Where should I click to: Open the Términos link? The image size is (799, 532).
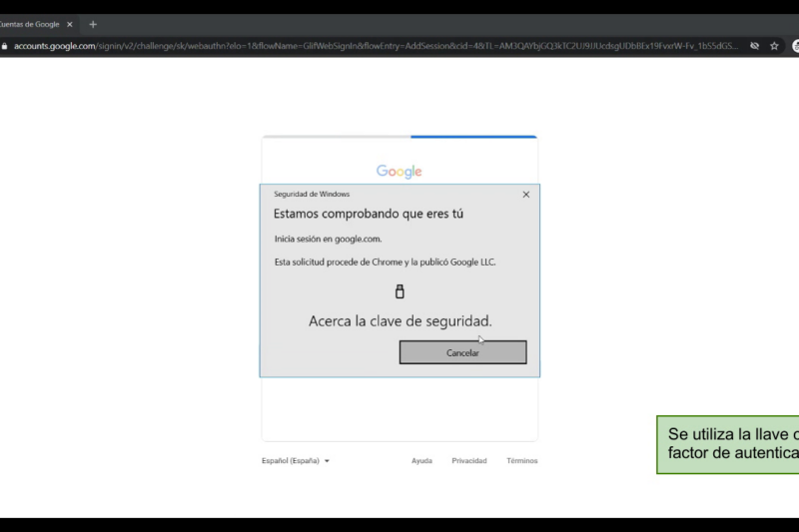[x=521, y=461]
